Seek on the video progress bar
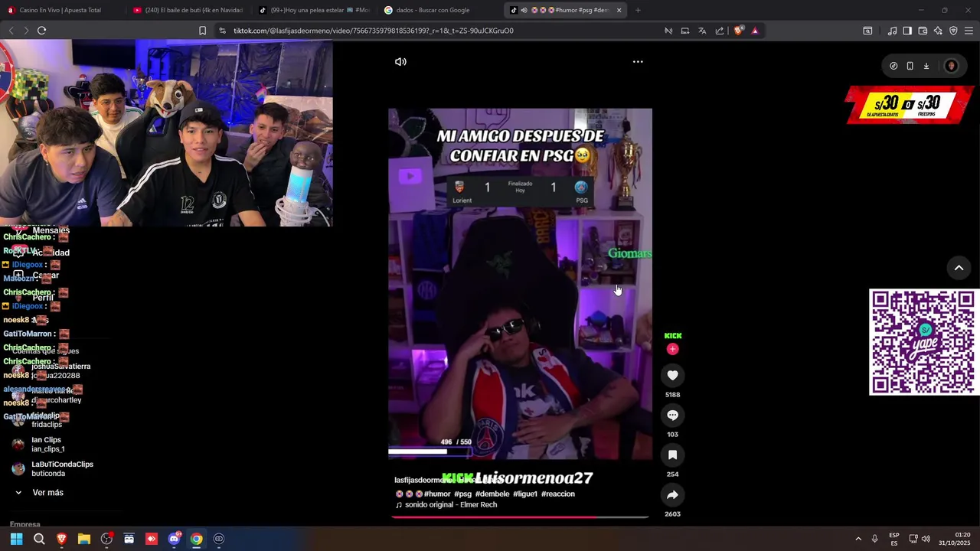980x551 pixels. tap(520, 517)
